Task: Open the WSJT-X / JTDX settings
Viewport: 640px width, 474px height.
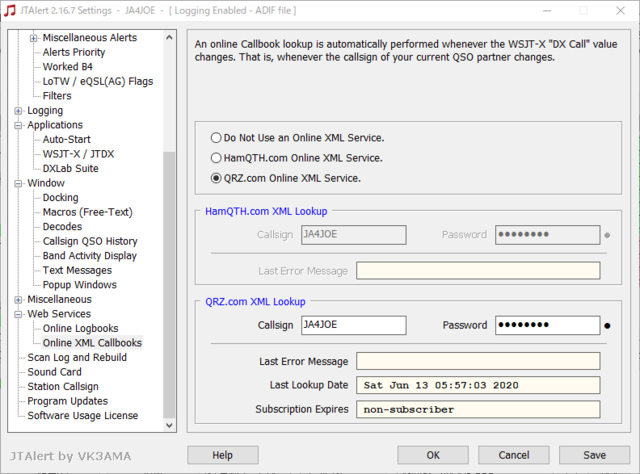Action: pos(78,154)
